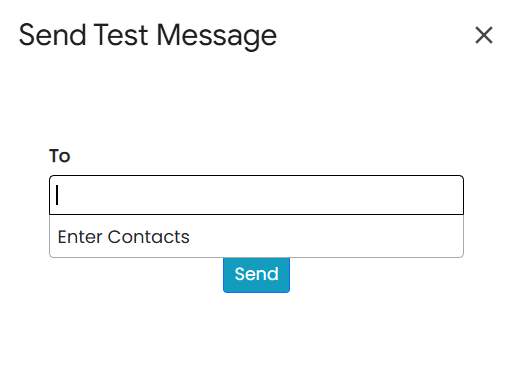Exit the test message popup via X
512x383 pixels.
pos(484,35)
